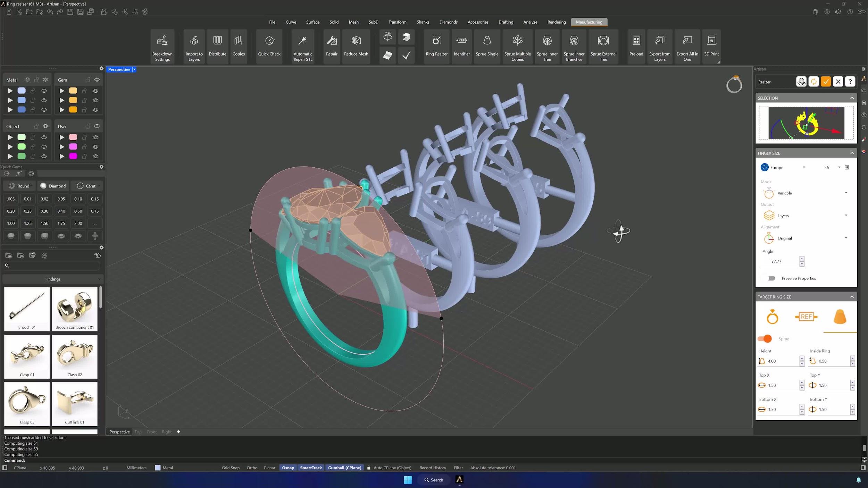Collapse the SELECTION section
Image resolution: width=868 pixels, height=488 pixels.
pyautogui.click(x=852, y=98)
